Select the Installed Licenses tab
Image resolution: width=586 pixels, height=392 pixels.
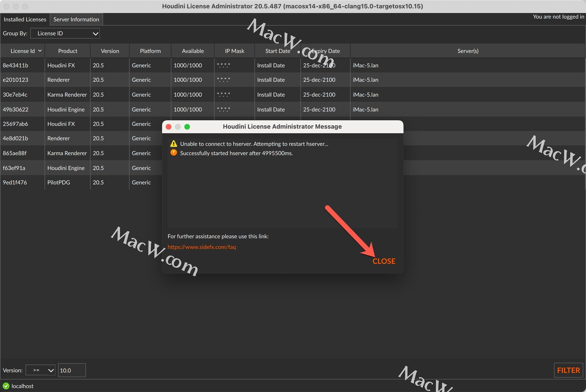click(x=25, y=19)
